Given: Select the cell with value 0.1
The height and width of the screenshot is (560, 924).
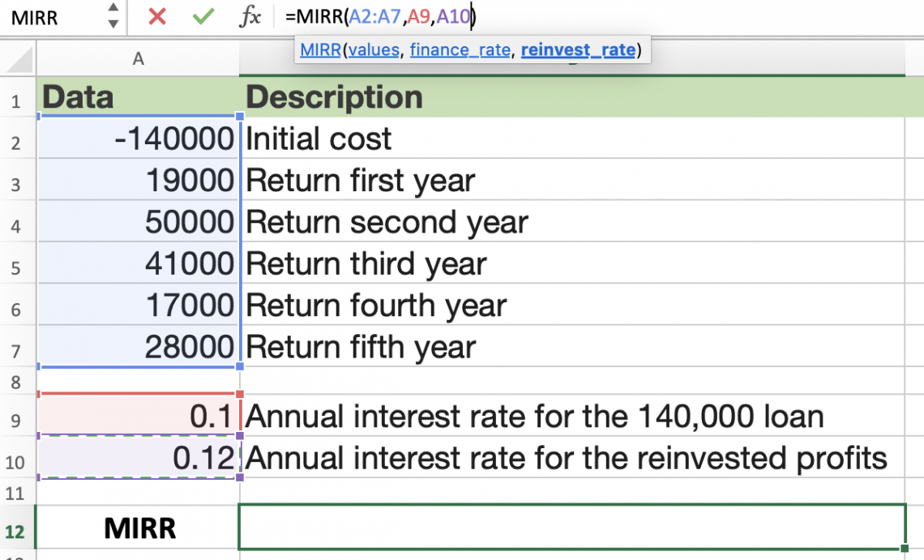Looking at the screenshot, I should click(138, 416).
